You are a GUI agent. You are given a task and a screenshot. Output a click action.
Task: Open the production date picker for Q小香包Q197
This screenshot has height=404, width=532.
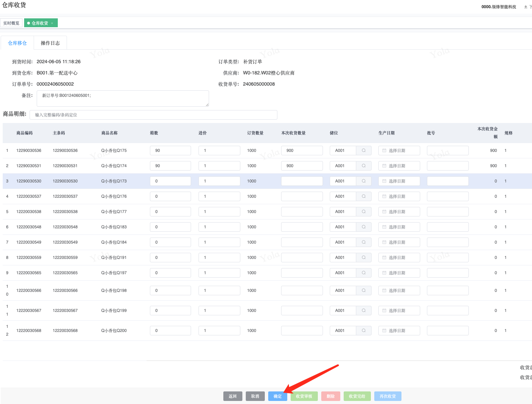tap(399, 273)
